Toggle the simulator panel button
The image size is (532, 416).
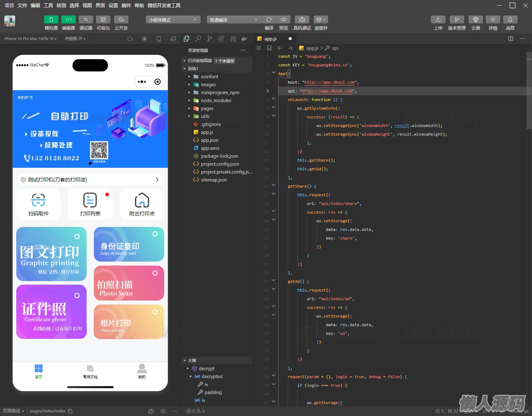51,19
